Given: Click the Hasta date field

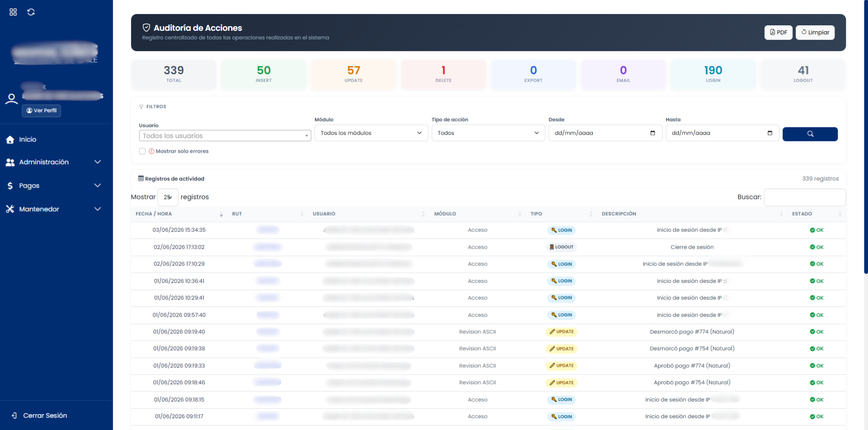Looking at the screenshot, I should pyautogui.click(x=722, y=133).
